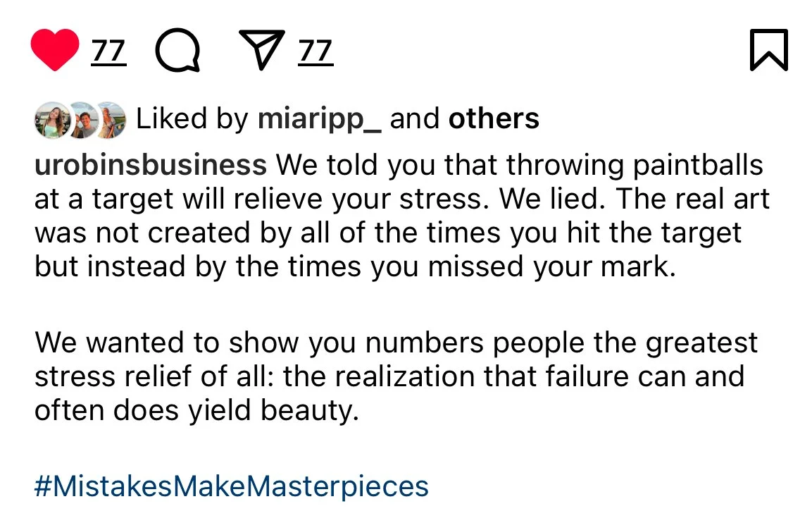812x511 pixels.
Task: Click the line about stress relief of all
Action: pyautogui.click(x=389, y=376)
